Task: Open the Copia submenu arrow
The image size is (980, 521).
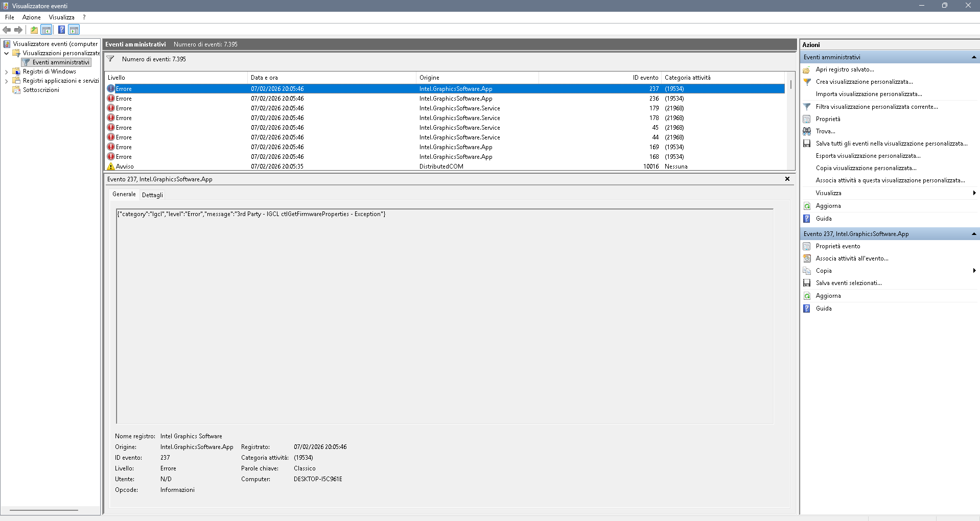Action: (x=974, y=271)
